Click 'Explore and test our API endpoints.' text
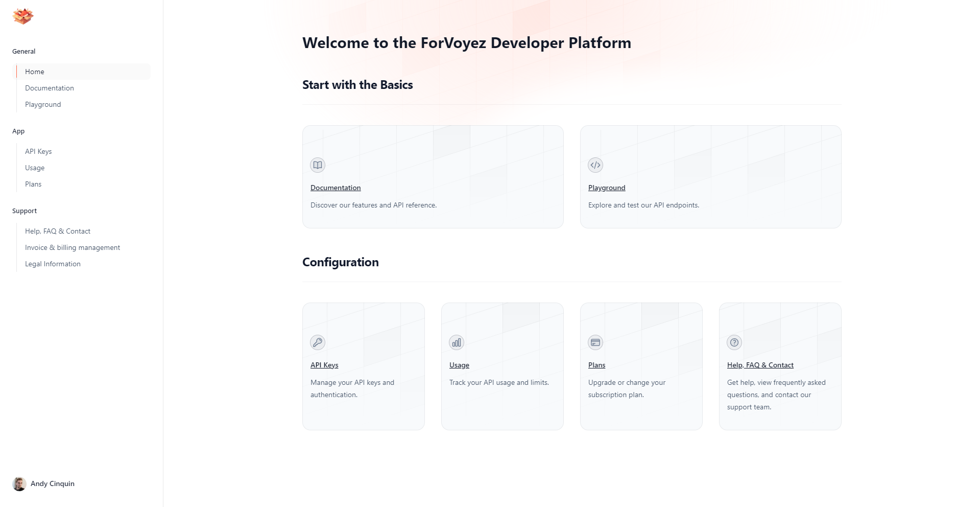The height and width of the screenshot is (507, 980). 643,205
